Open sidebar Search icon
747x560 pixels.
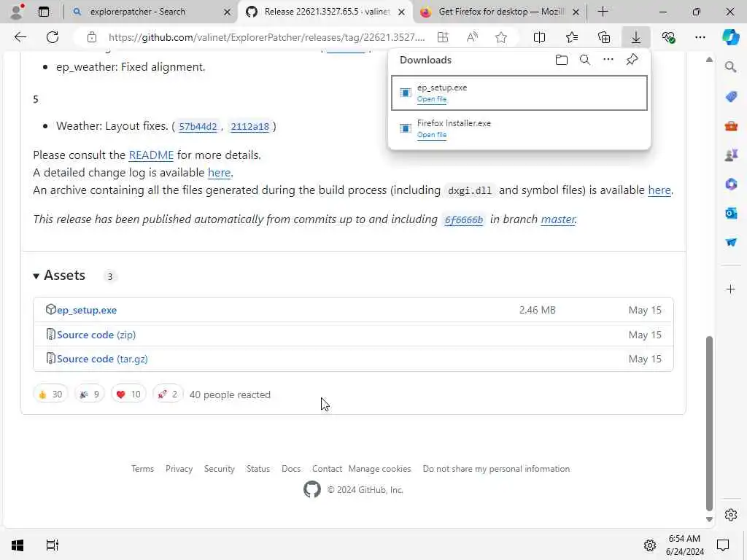pyautogui.click(x=731, y=67)
